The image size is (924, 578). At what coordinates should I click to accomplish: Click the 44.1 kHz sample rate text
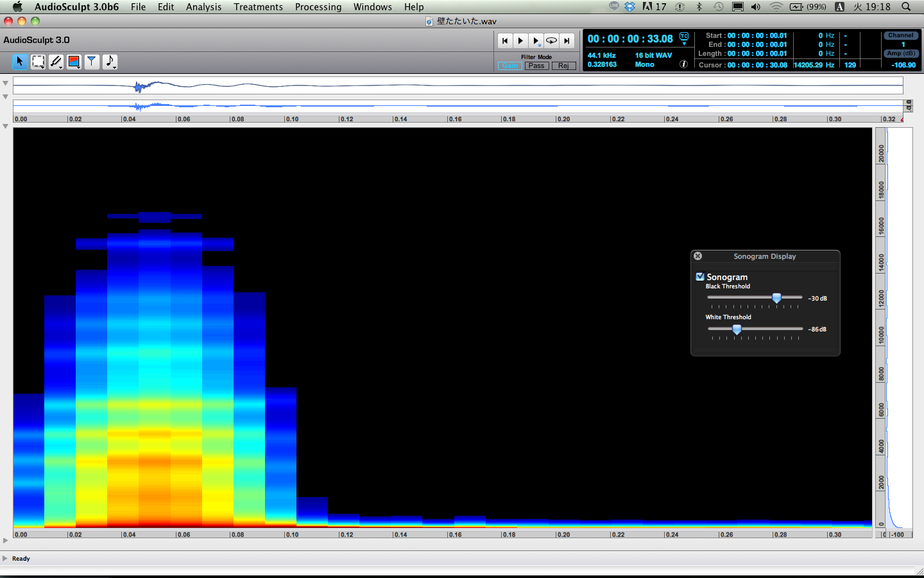tap(601, 55)
